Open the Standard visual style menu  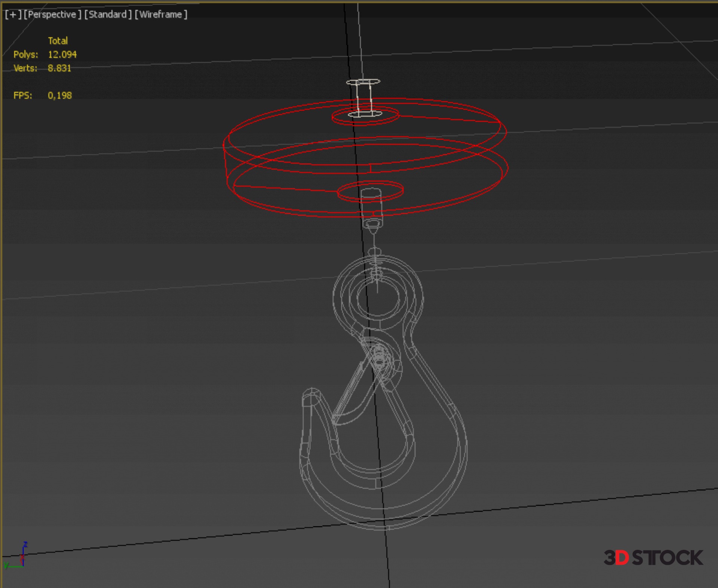coord(108,15)
